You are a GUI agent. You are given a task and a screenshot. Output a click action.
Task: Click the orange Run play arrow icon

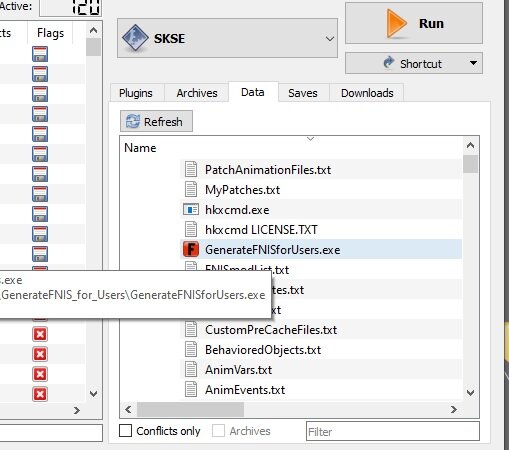tap(396, 23)
